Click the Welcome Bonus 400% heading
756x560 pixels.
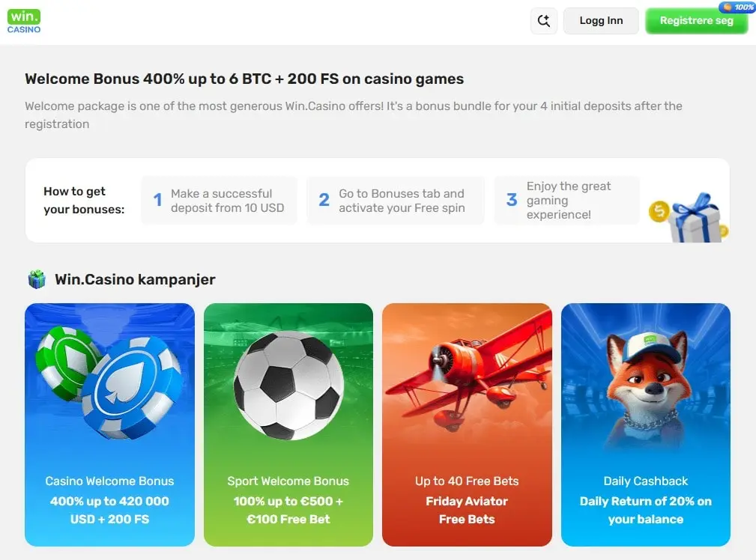pyautogui.click(x=244, y=79)
